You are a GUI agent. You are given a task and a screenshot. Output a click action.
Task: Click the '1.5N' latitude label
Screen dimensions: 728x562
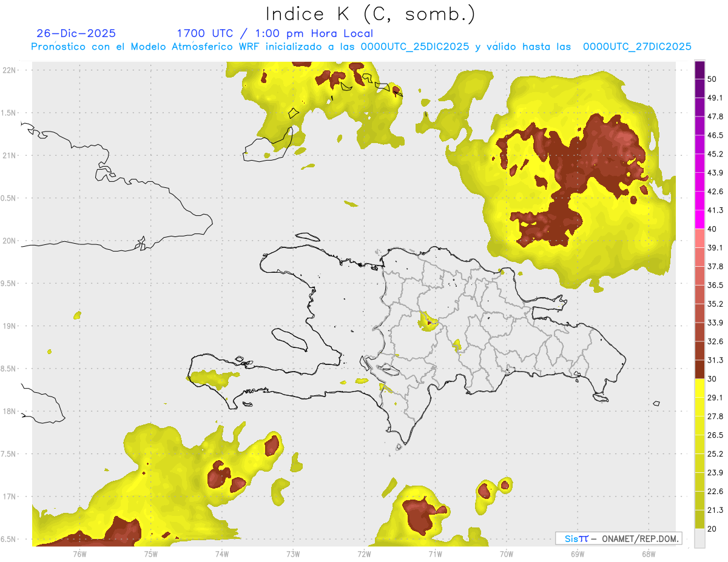(9, 113)
